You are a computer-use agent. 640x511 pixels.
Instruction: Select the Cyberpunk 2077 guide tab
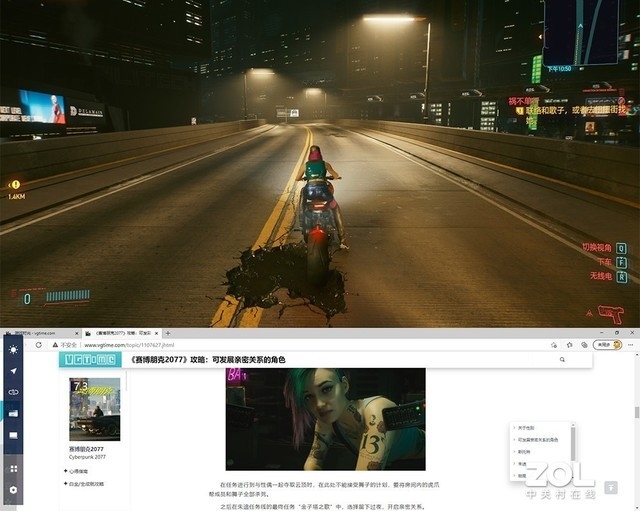(120, 333)
